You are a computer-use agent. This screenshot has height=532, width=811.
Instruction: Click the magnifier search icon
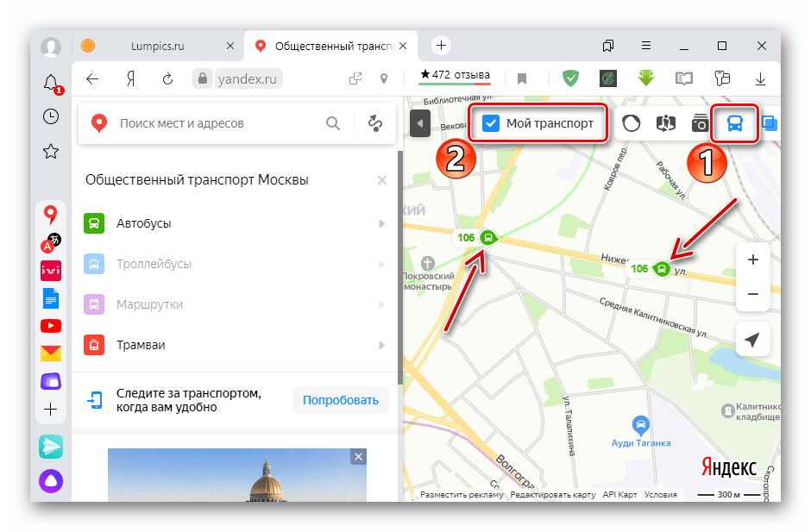coord(333,123)
